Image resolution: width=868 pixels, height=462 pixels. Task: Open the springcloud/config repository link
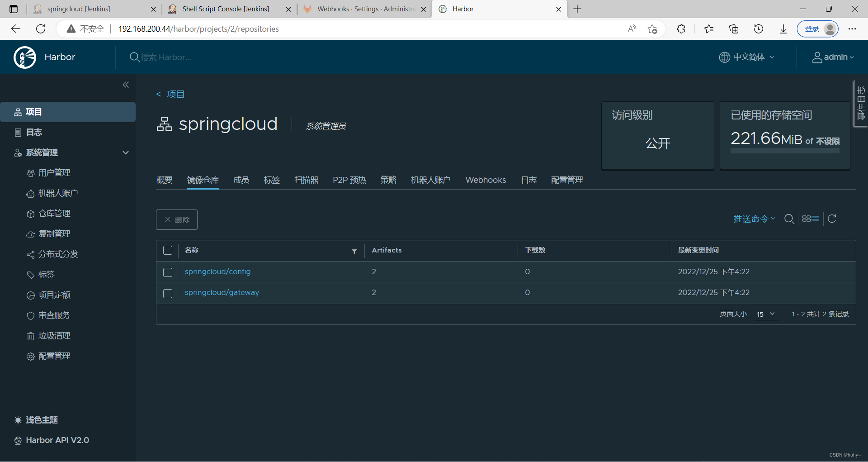tap(217, 272)
